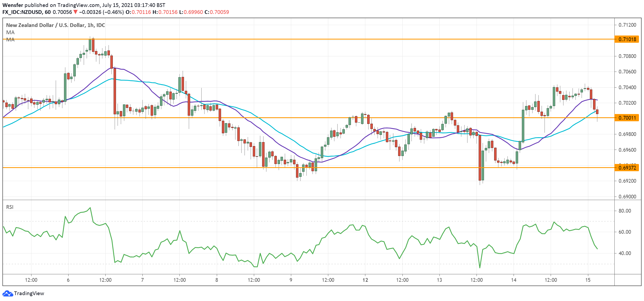
Task: Click date label 9 on time axis
Action: (291, 280)
